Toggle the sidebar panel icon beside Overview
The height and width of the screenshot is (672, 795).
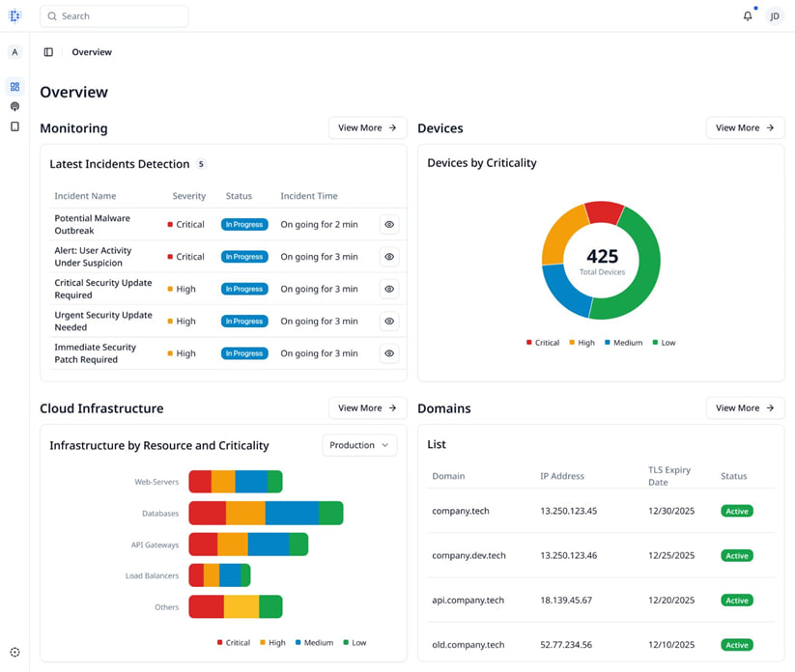tap(48, 52)
